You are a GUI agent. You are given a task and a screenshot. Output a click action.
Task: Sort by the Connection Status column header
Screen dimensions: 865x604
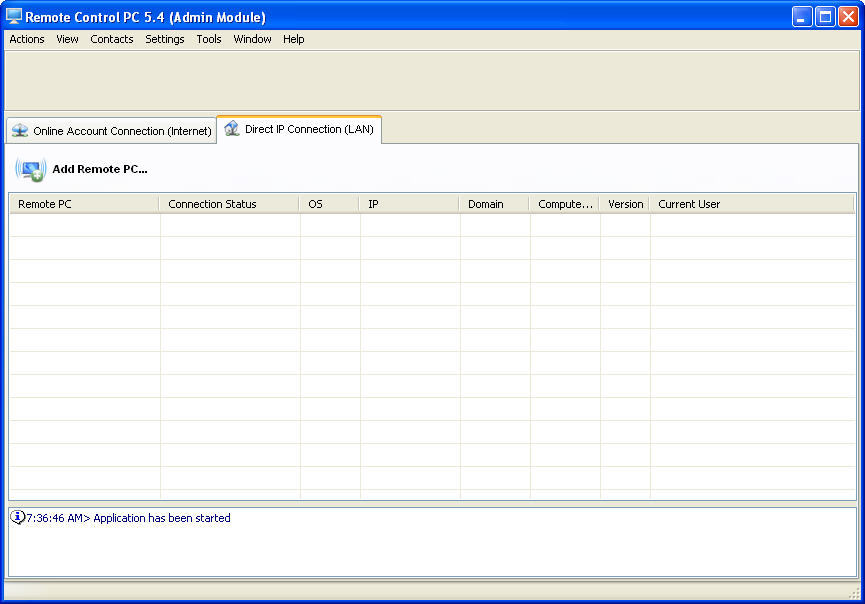[228, 203]
